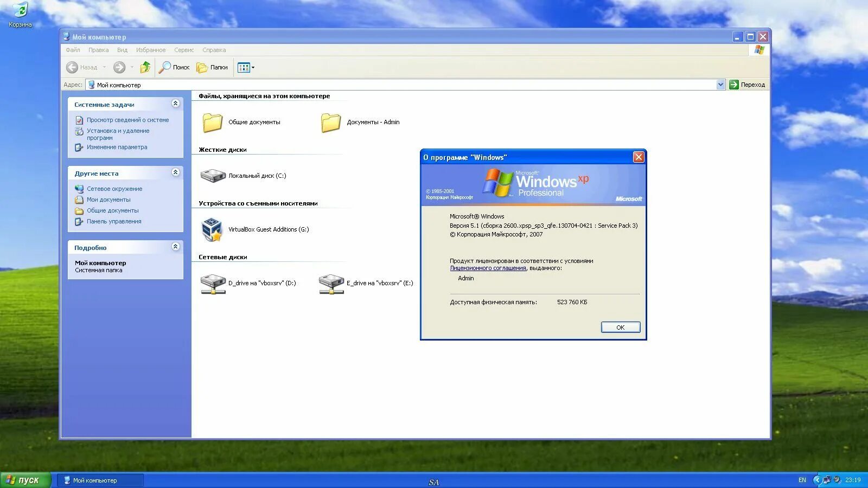Image resolution: width=868 pixels, height=488 pixels.
Task: Open the Вид menu
Action: [x=122, y=50]
